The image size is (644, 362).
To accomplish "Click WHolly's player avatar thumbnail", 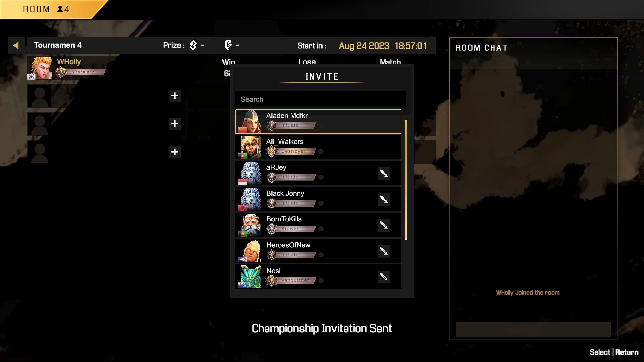I will coord(40,68).
